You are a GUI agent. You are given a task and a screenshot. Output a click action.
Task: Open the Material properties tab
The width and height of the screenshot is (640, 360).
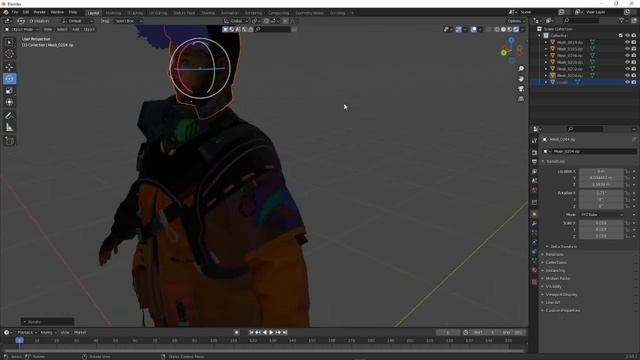tap(534, 270)
